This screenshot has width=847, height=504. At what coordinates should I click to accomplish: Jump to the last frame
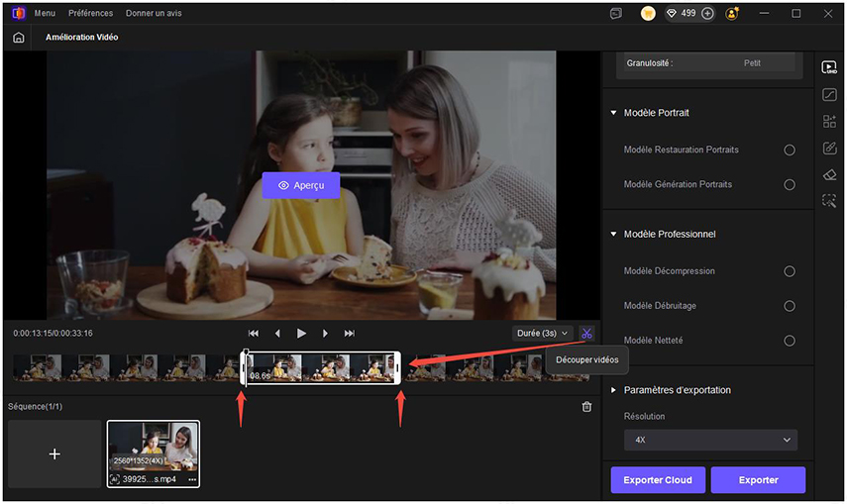coord(350,334)
